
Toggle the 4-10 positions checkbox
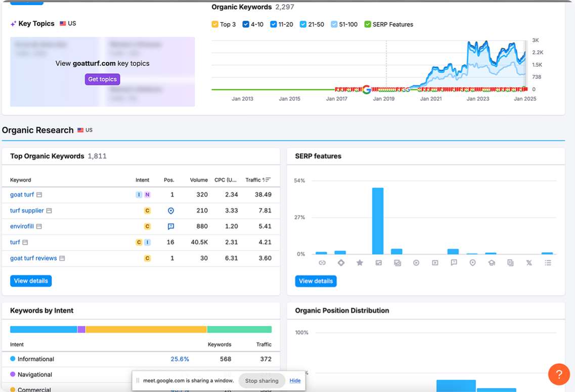coord(246,24)
